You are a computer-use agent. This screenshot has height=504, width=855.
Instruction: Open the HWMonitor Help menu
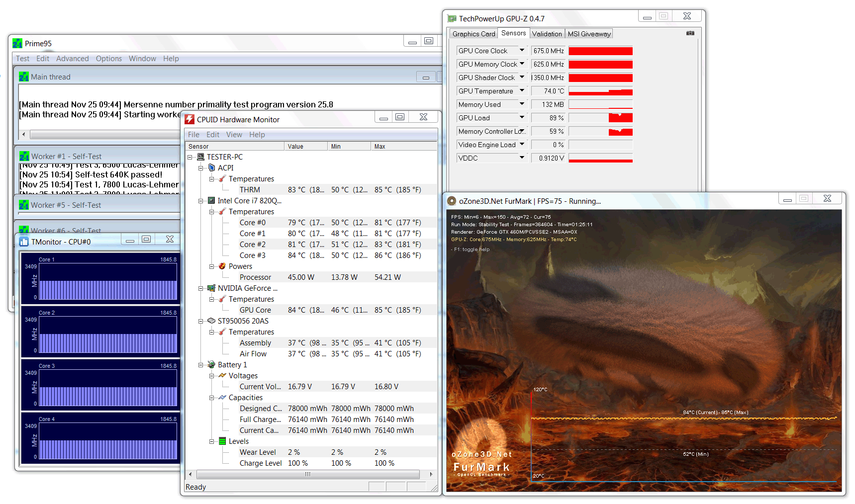click(257, 135)
